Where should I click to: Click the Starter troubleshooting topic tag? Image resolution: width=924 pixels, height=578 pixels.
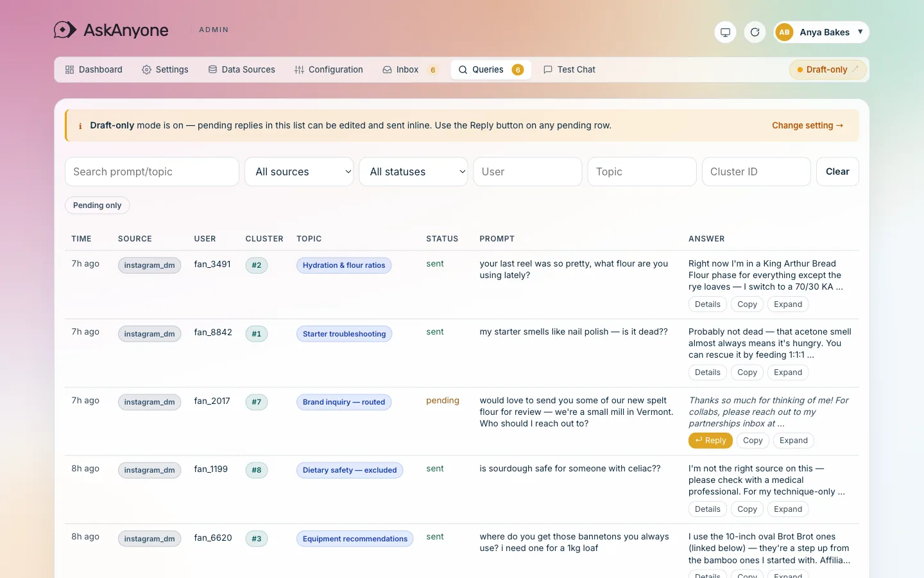tap(345, 334)
